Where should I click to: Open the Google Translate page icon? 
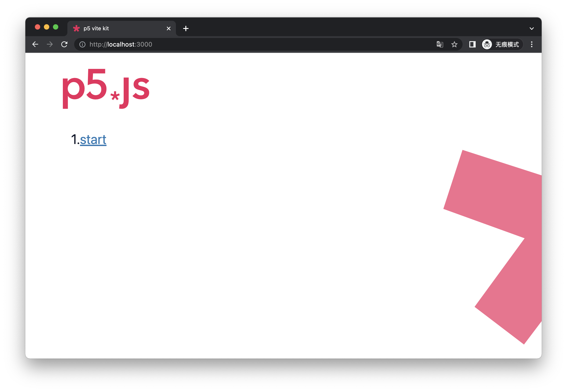click(x=439, y=45)
